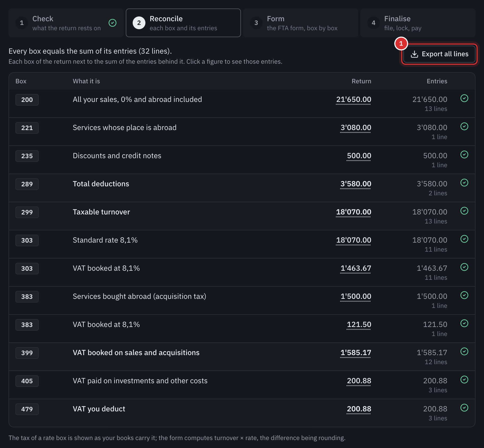This screenshot has height=448, width=484.
Task: Click the checkmark for box 405 row
Action: coord(464,380)
